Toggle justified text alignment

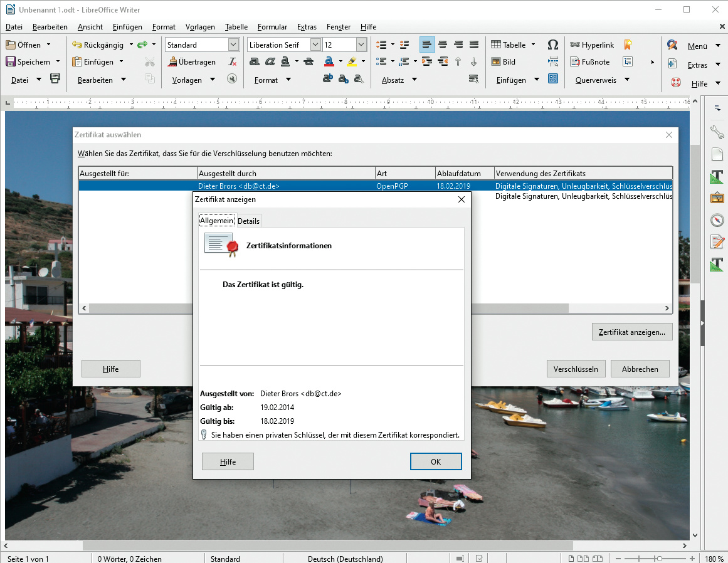pyautogui.click(x=474, y=45)
